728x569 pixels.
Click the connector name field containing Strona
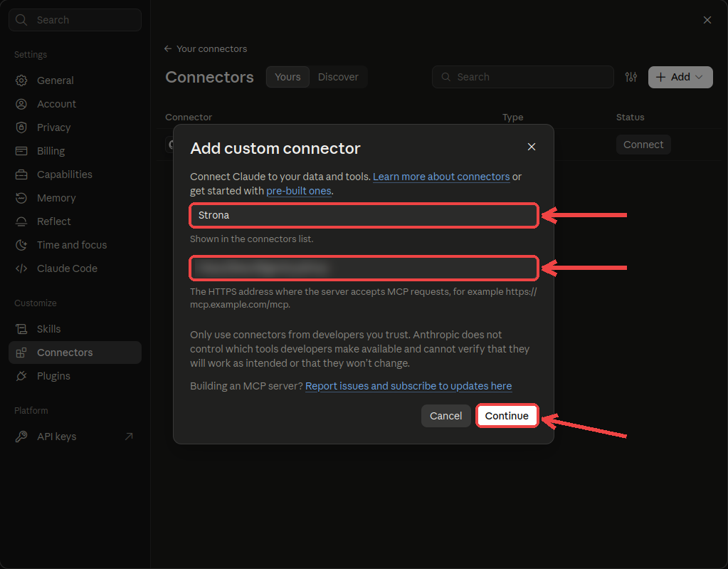pos(364,215)
